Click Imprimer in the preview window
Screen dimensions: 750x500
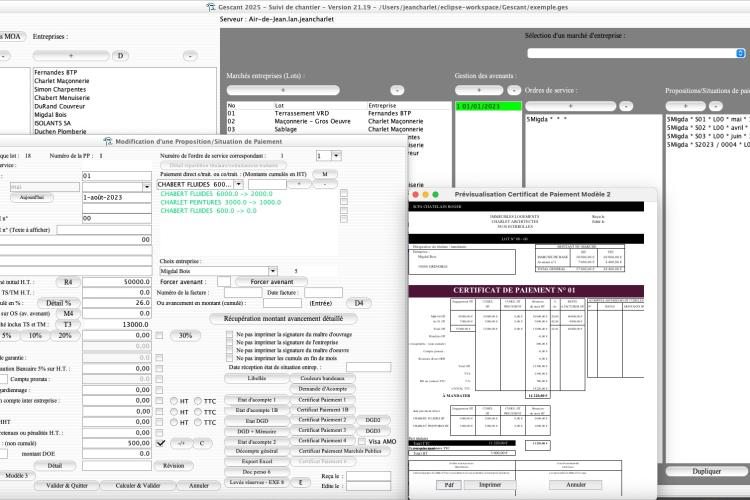click(x=490, y=485)
